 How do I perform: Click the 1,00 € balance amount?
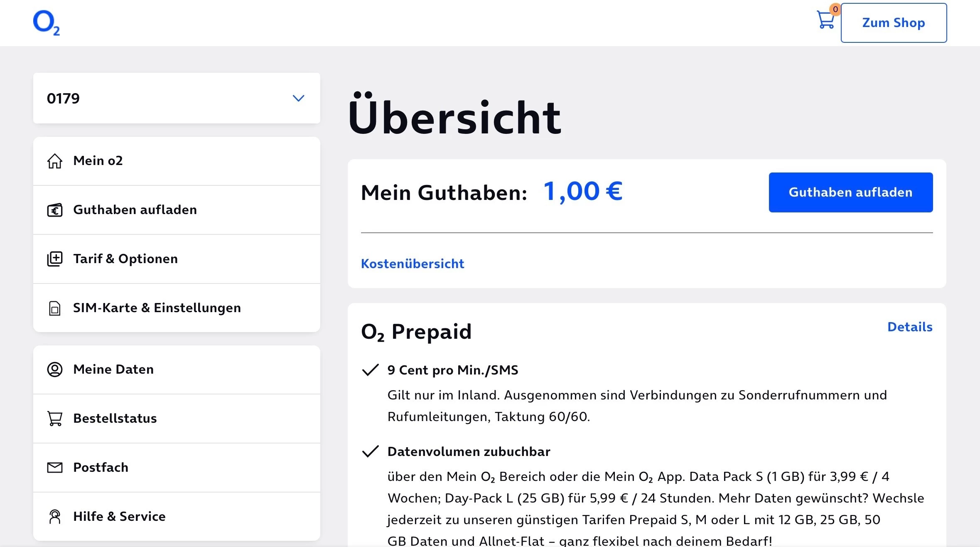(582, 192)
